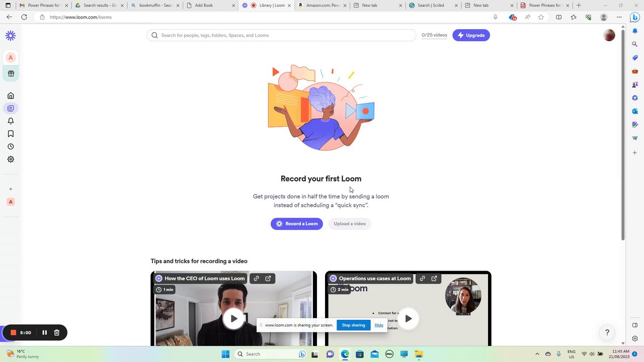Viewport: 644px width, 362px height.
Task: Click the taskbar Search box
Action: 272,354
